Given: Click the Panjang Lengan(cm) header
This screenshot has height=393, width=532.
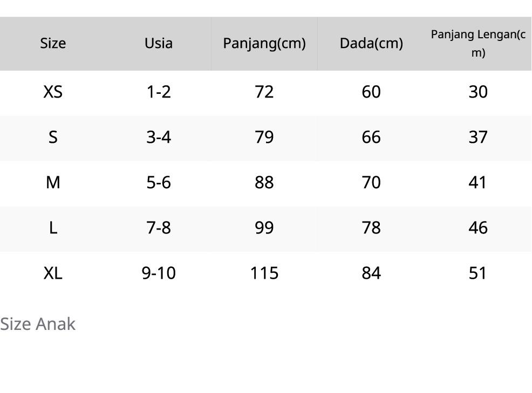Looking at the screenshot, I should click(x=478, y=43).
